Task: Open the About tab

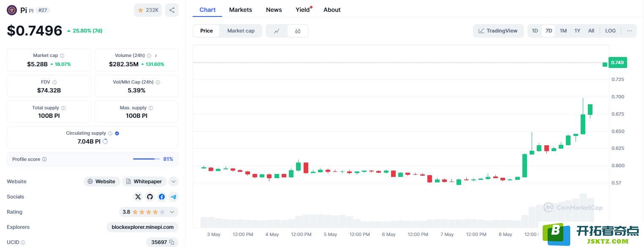Action: [332, 10]
